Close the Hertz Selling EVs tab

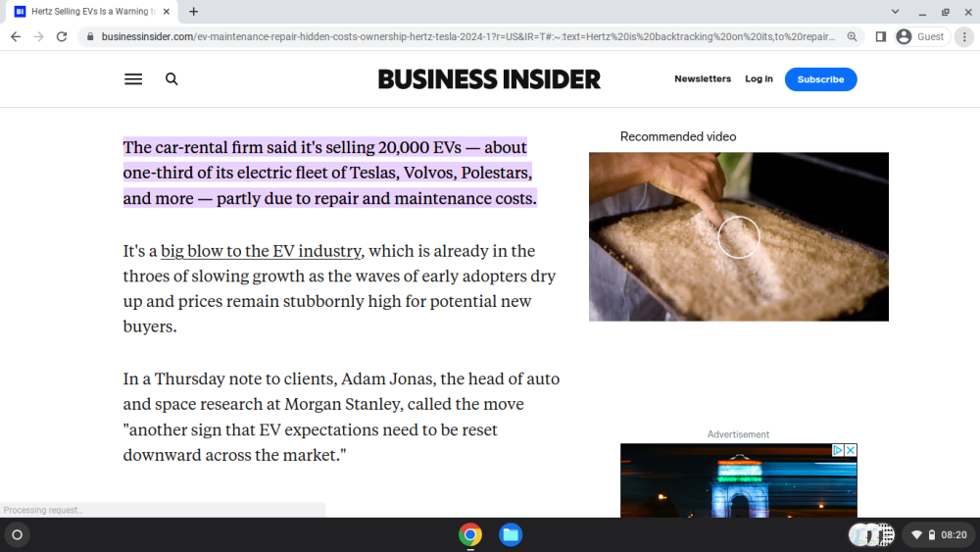167,11
